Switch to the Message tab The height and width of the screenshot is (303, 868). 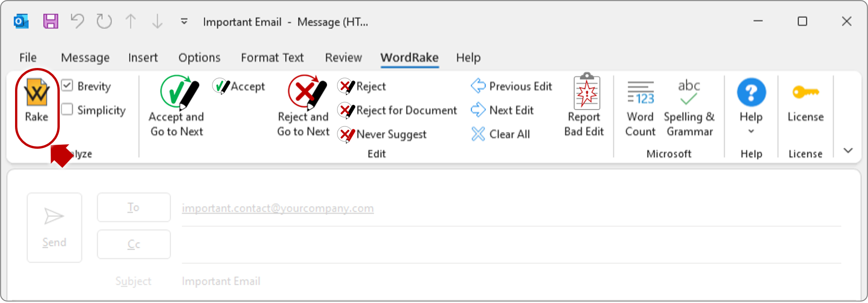click(85, 57)
